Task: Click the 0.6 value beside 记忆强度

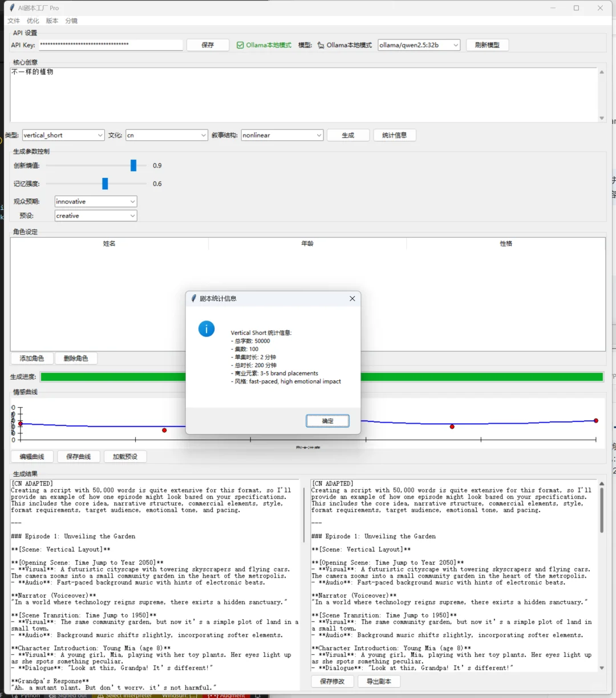Action: click(157, 184)
